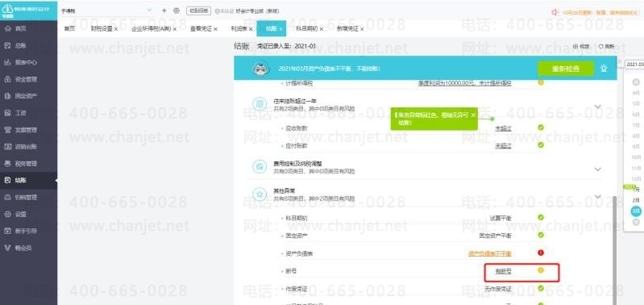Switch to the 企业所得税(A类) tab

(x=152, y=29)
